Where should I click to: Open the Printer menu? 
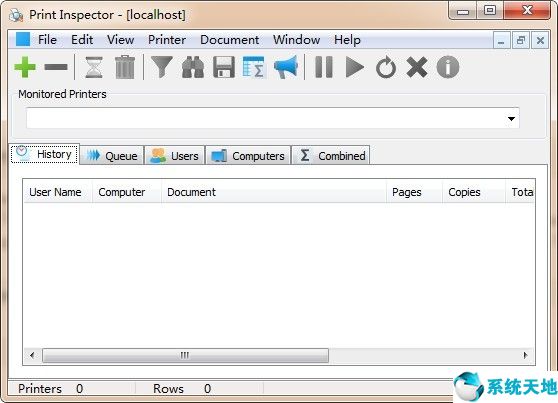(167, 40)
